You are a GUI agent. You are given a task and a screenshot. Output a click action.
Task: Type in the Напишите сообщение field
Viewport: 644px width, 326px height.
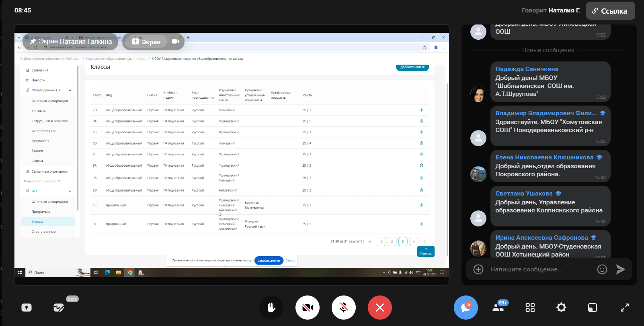(539, 269)
